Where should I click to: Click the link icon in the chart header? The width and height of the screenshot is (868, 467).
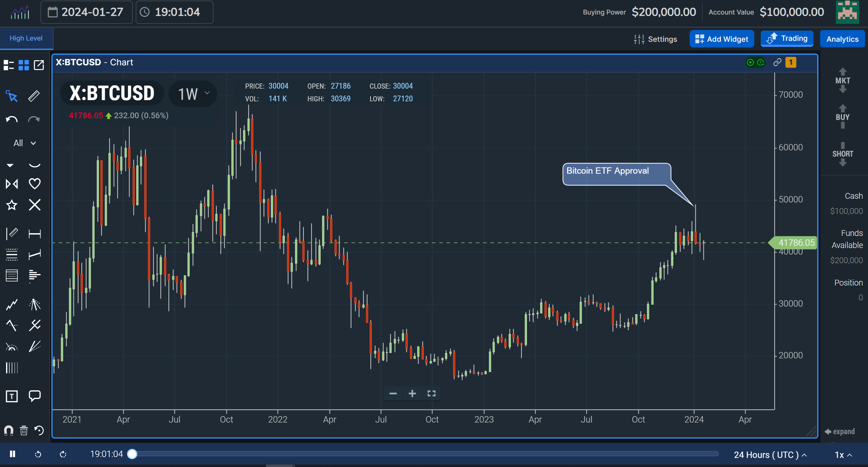(x=777, y=62)
